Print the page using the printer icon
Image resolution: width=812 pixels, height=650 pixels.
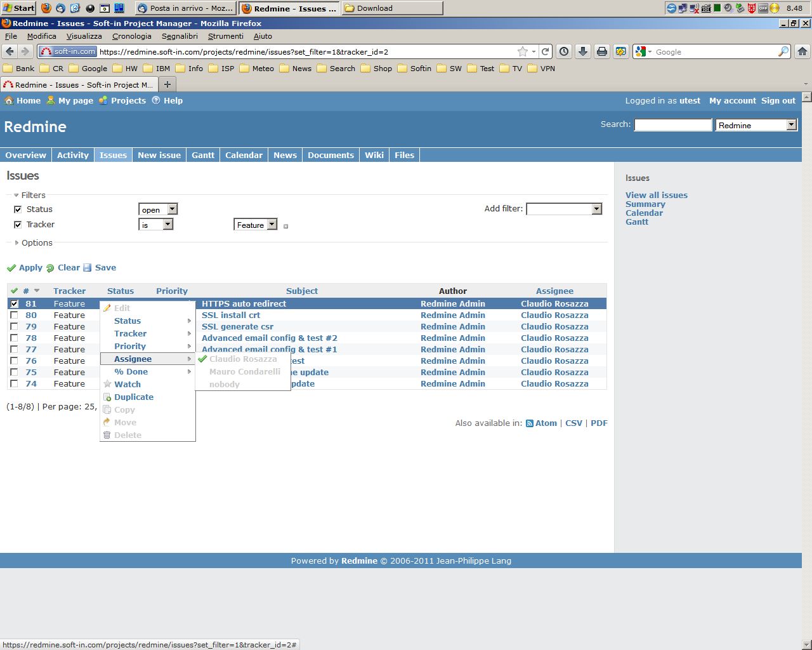(x=602, y=51)
